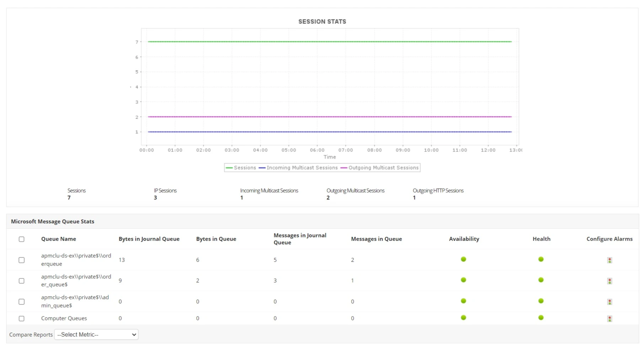
Task: Check the select-all checkbox in the table header
Action: tap(21, 239)
